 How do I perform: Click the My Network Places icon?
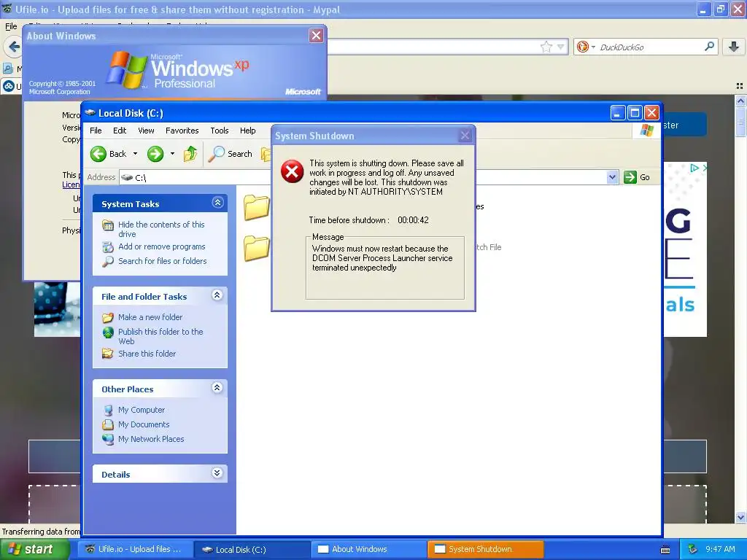coord(108,439)
